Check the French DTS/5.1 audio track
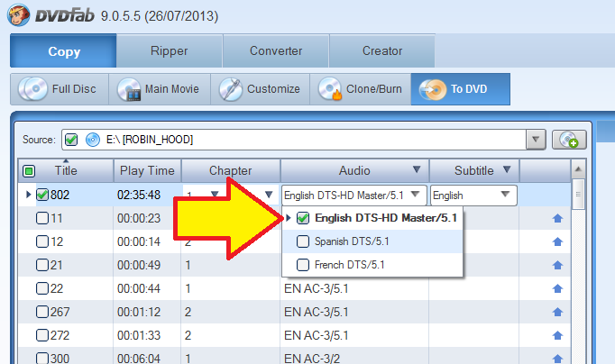The width and height of the screenshot is (615, 364). point(303,265)
